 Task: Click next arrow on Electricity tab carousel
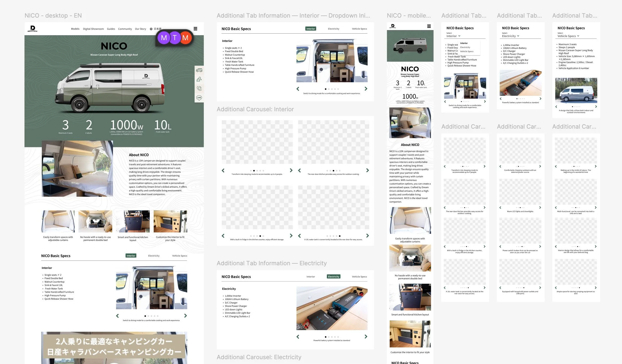(x=366, y=337)
